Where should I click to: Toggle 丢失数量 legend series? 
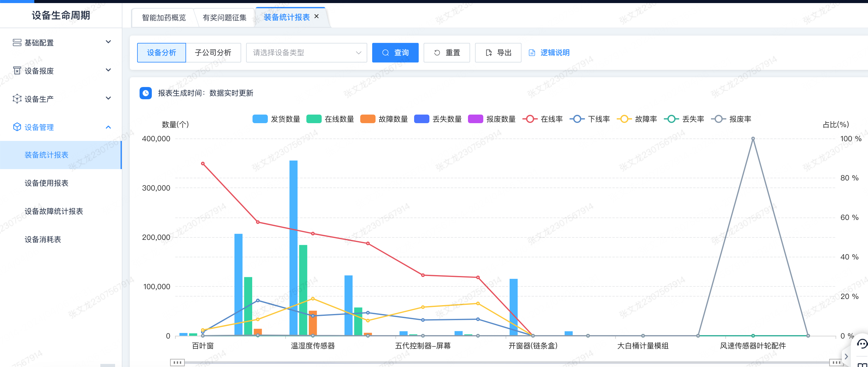tap(438, 119)
